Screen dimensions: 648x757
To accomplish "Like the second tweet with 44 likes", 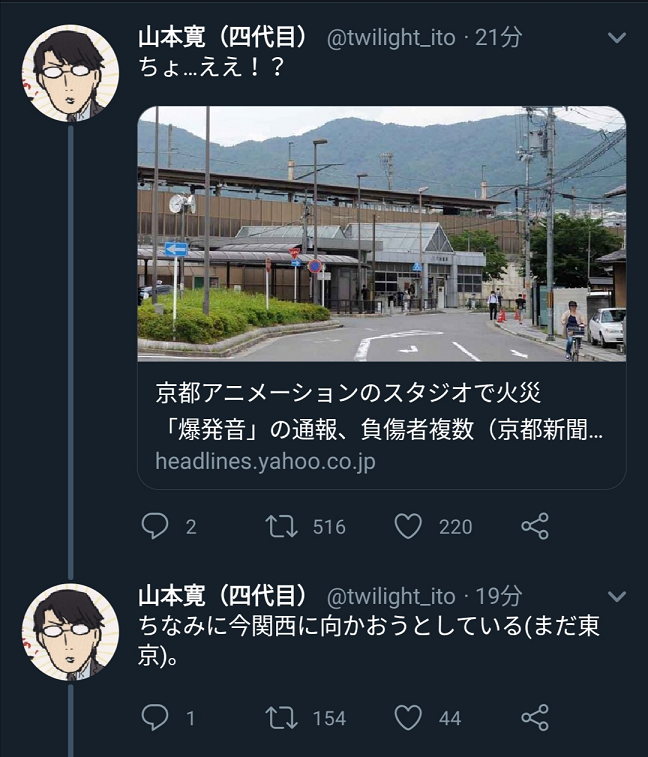I will click(409, 717).
